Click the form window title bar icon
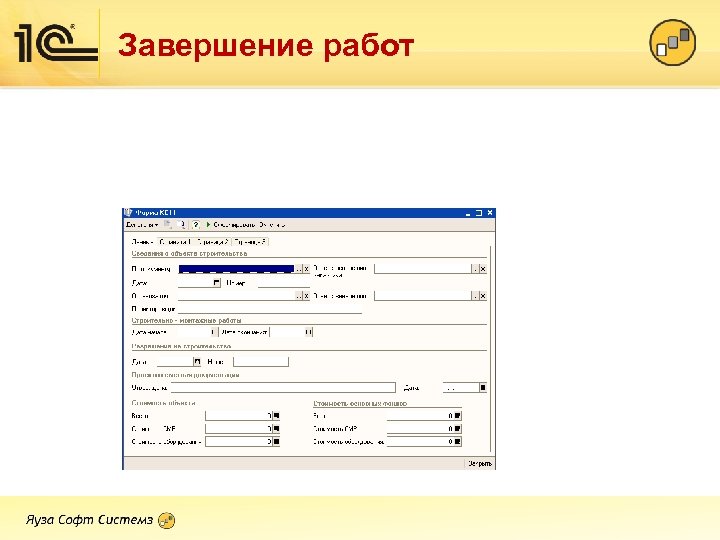The height and width of the screenshot is (540, 720). tap(128, 213)
